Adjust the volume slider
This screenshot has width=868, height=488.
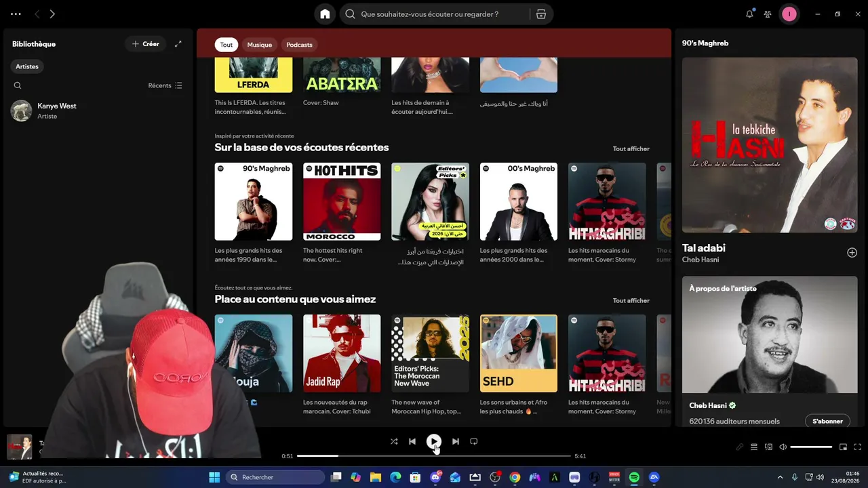[x=811, y=447]
